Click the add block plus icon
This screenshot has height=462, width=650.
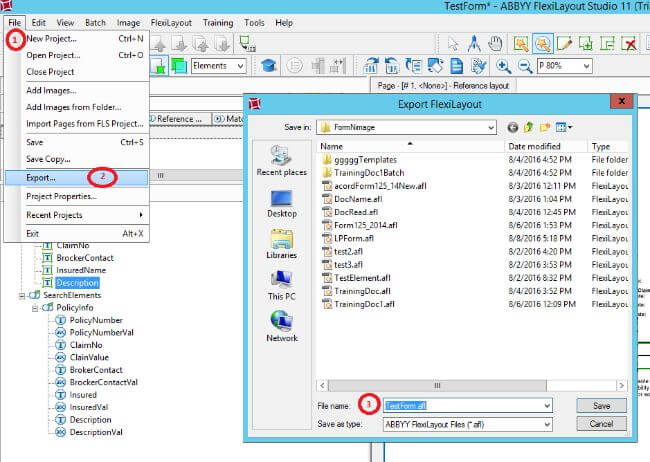coord(586,44)
